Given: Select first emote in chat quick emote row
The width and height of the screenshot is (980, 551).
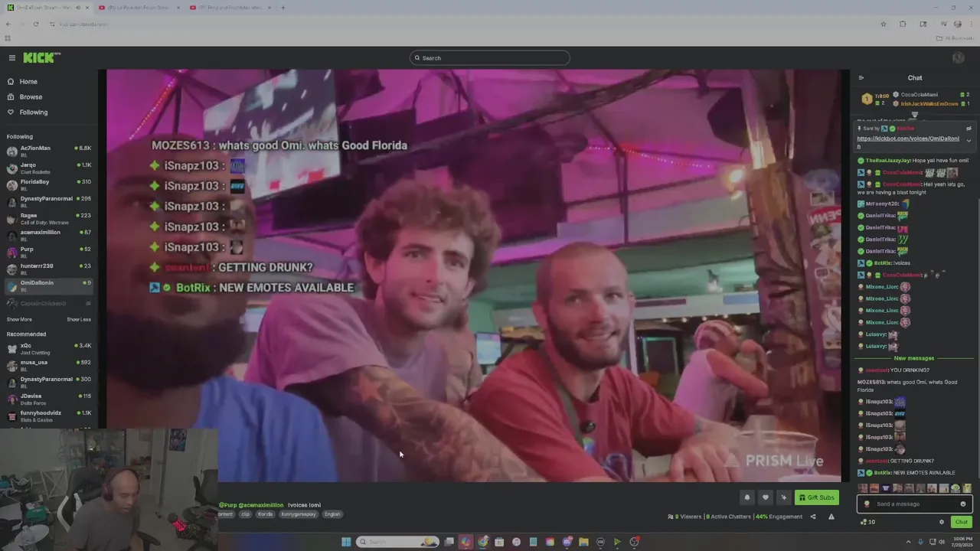Looking at the screenshot, I should point(863,488).
